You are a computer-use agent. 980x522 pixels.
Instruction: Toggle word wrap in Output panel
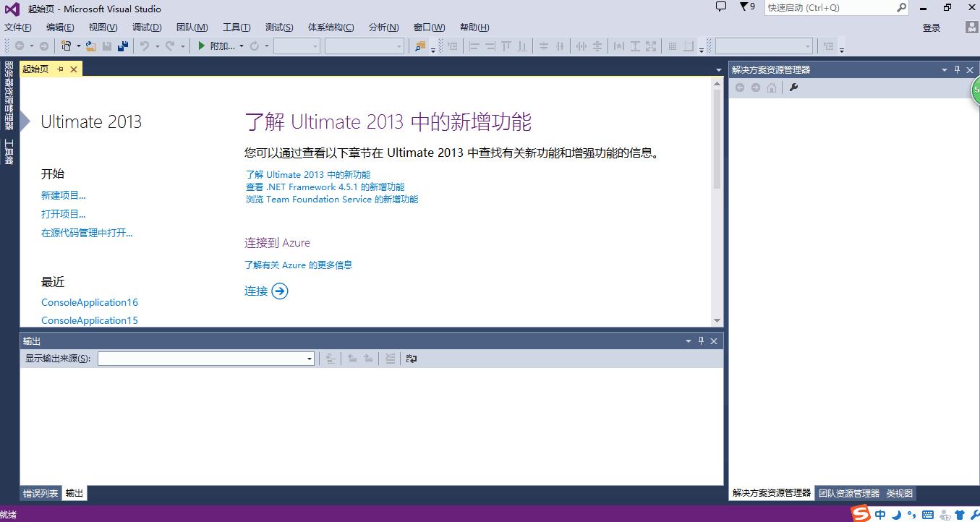(x=412, y=358)
